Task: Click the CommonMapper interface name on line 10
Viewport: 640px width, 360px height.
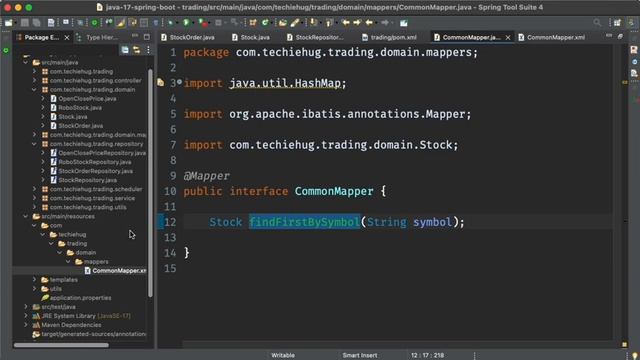Action: click(334, 191)
